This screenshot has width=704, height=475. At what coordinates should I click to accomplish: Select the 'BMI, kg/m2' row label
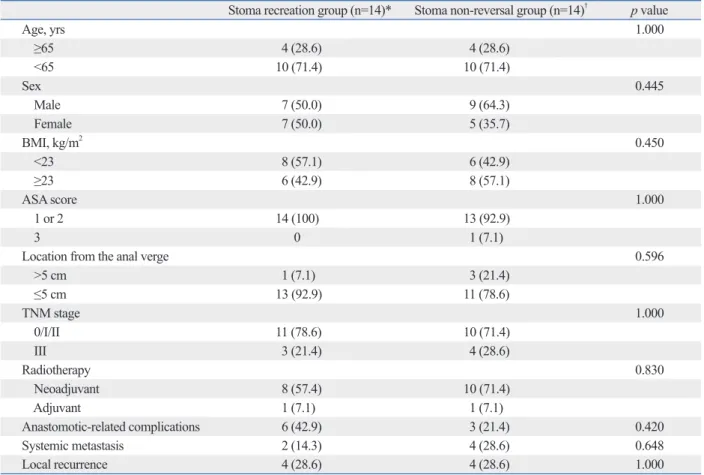(52, 143)
